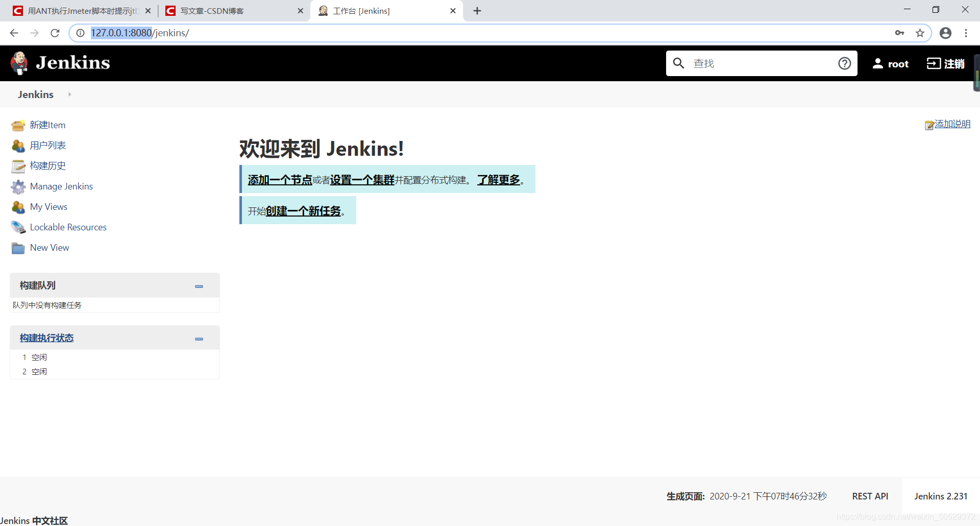Click the Manage Jenkins gear icon
The height and width of the screenshot is (526, 980).
(x=18, y=186)
